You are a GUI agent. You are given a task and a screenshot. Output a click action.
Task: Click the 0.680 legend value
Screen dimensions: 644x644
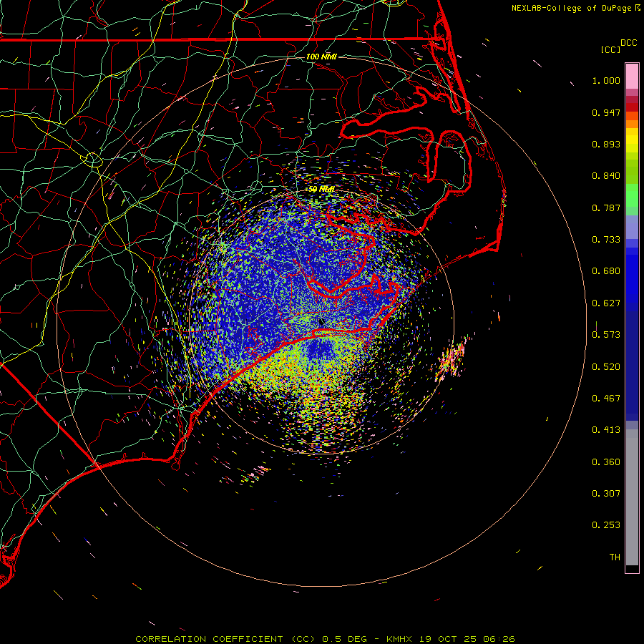pyautogui.click(x=606, y=271)
